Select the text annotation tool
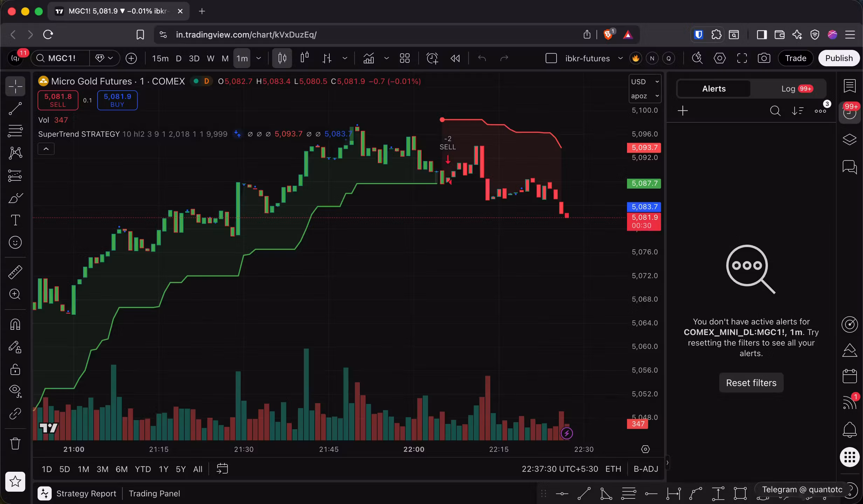This screenshot has height=504, width=863. [15, 220]
